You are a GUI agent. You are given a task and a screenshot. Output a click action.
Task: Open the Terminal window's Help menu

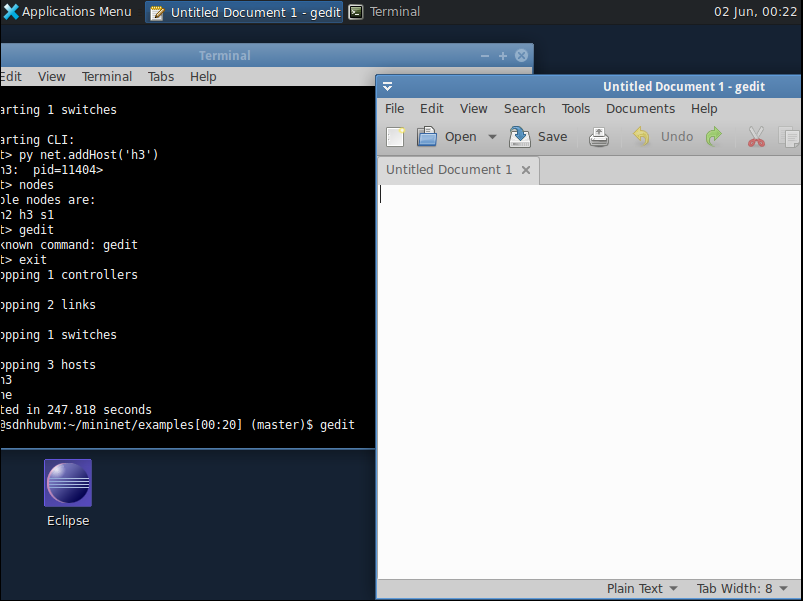click(x=203, y=76)
